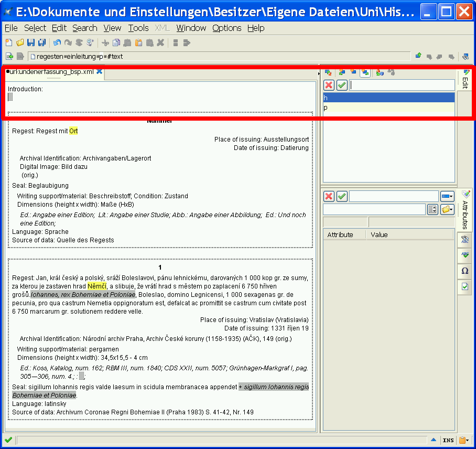Confirm element choice with green check in Edit pane
The image size is (476, 449).
342,85
